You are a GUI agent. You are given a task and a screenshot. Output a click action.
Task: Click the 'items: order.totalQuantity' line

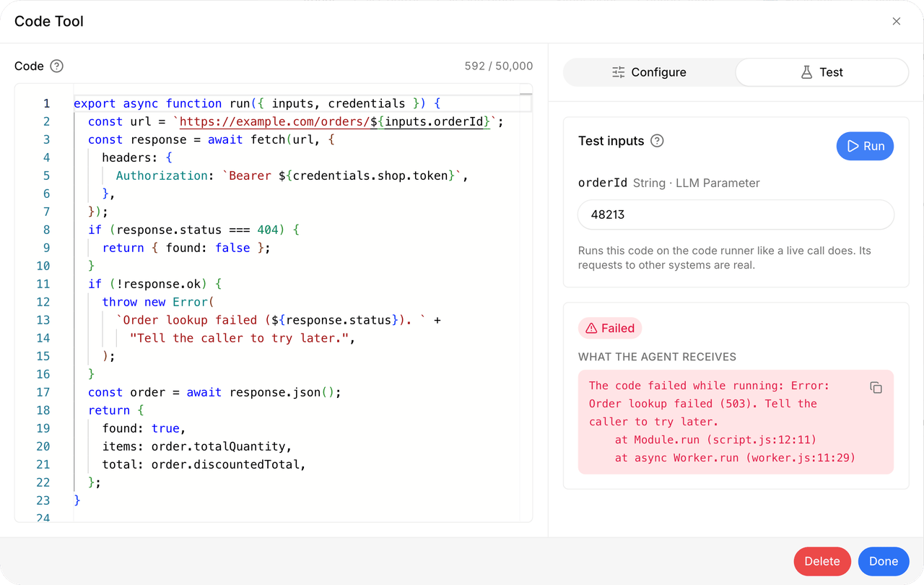coord(197,446)
